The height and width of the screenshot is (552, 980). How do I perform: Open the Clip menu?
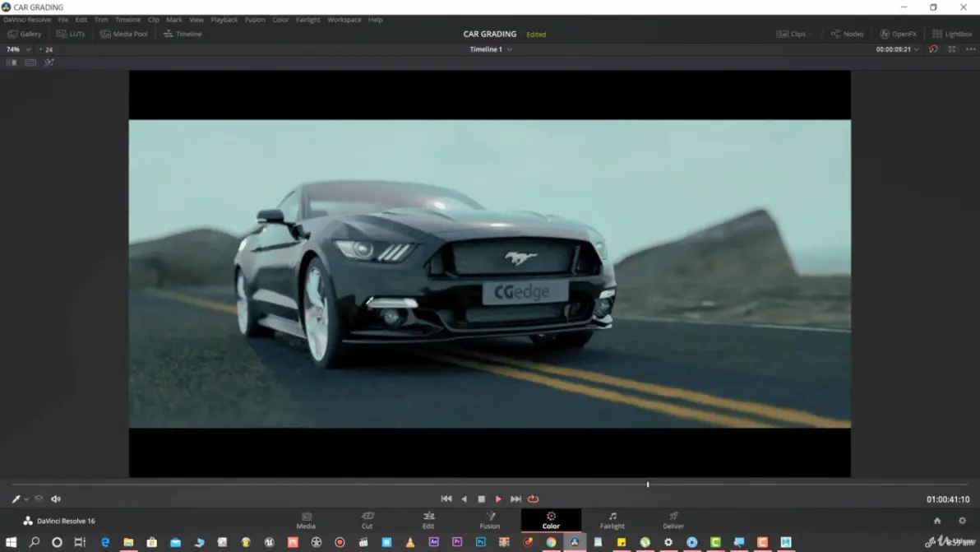153,20
